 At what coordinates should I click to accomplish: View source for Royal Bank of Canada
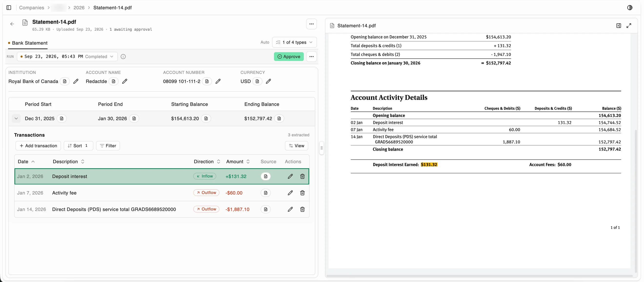pyautogui.click(x=64, y=81)
